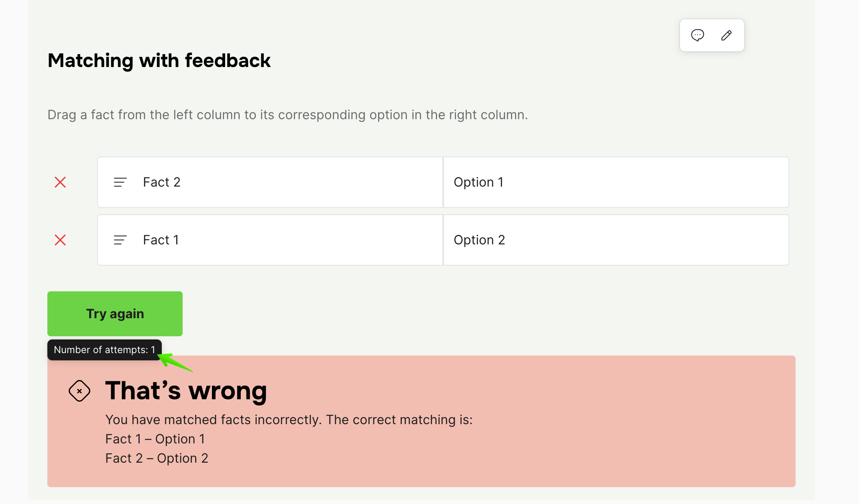Click the Option 1 cell
859x504 pixels.
point(616,182)
